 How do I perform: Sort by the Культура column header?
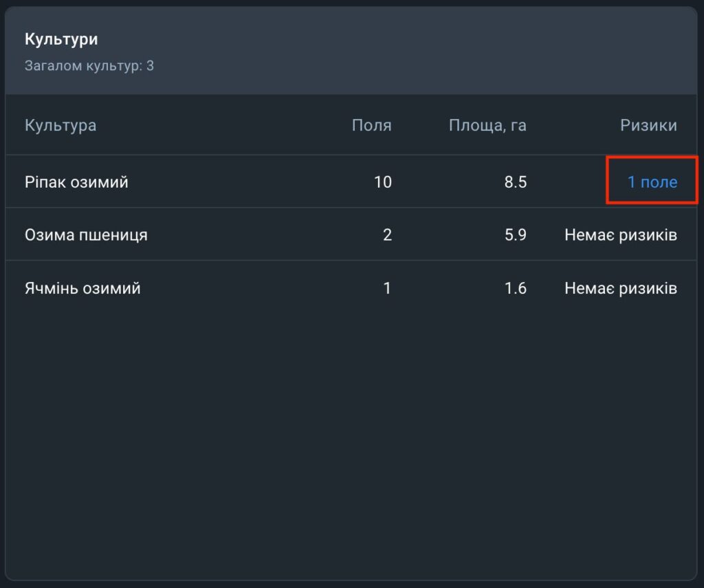pyautogui.click(x=60, y=125)
